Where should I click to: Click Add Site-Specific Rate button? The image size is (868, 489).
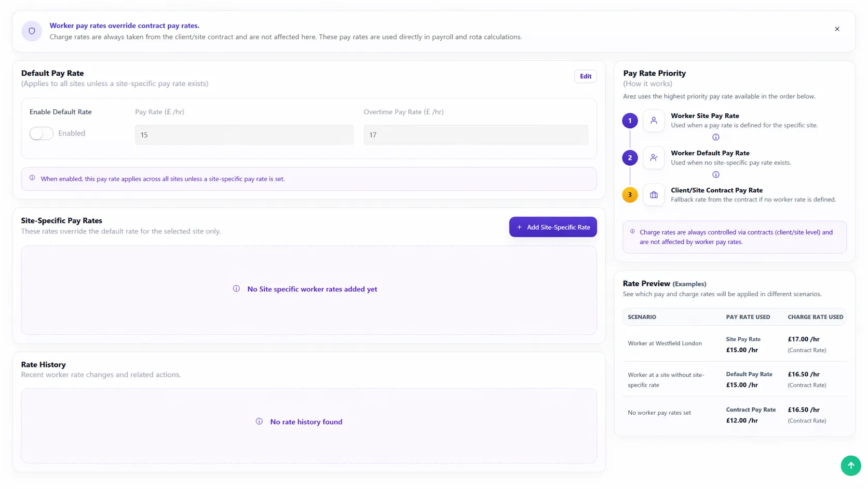click(553, 227)
